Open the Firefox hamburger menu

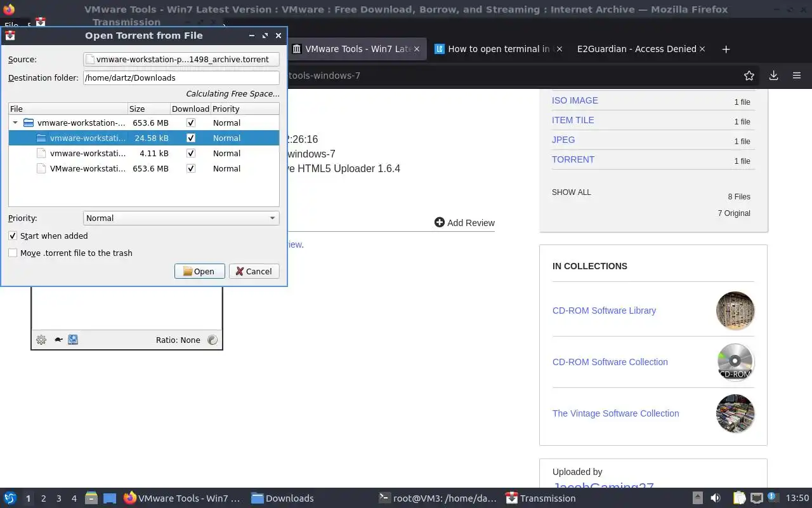pyautogui.click(x=797, y=76)
